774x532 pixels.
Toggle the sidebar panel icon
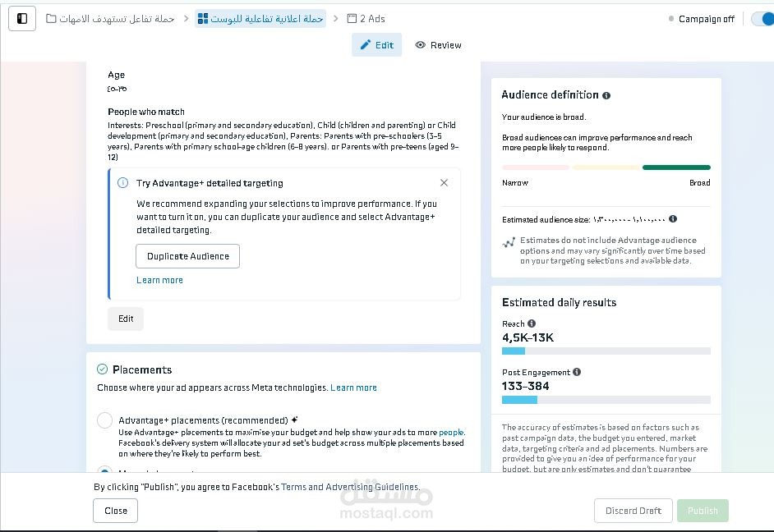[22, 19]
